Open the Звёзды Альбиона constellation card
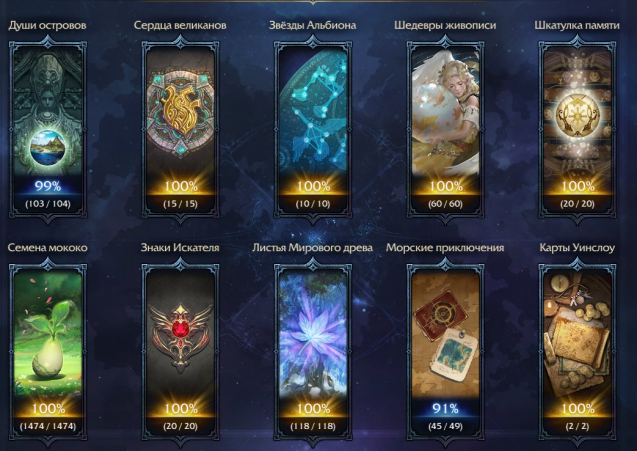This screenshot has width=637, height=451. 312,129
